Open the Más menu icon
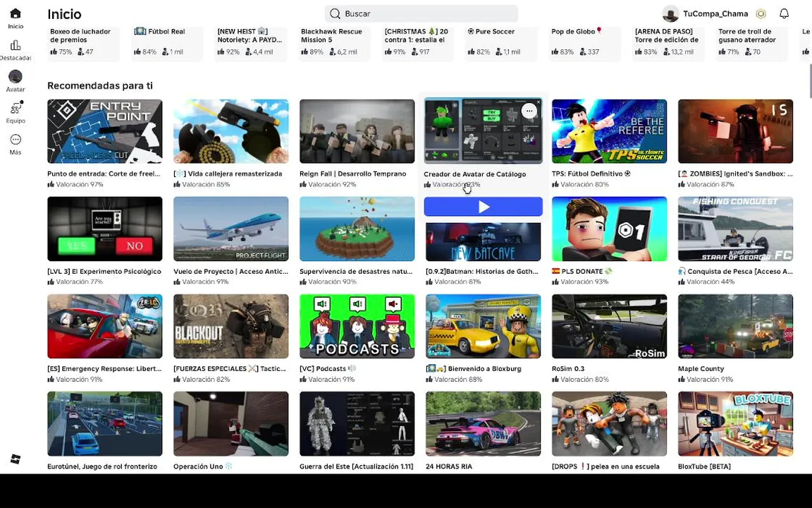The height and width of the screenshot is (508, 812). tap(16, 140)
